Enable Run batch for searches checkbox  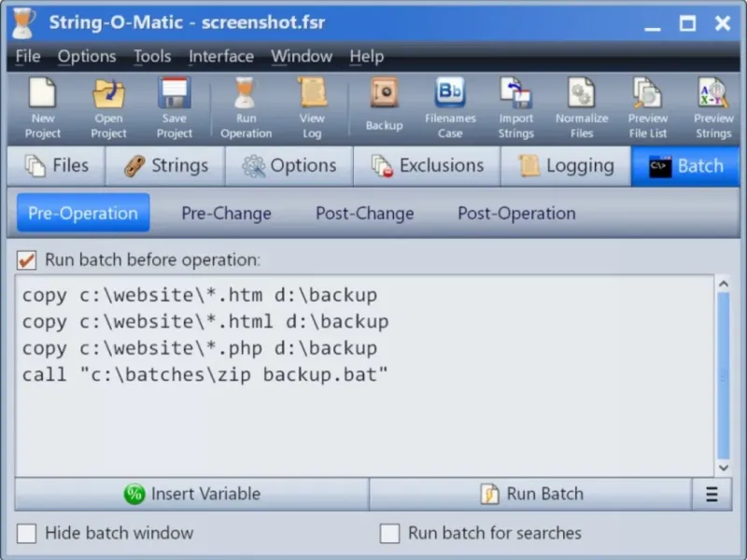[x=389, y=533]
